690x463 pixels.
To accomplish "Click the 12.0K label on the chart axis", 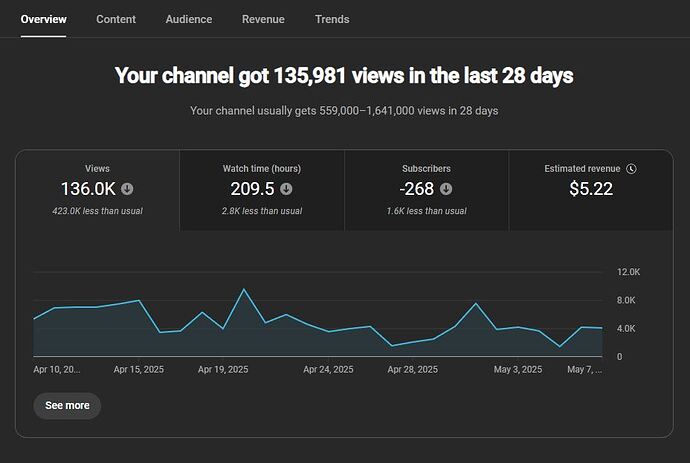I will pyautogui.click(x=628, y=272).
